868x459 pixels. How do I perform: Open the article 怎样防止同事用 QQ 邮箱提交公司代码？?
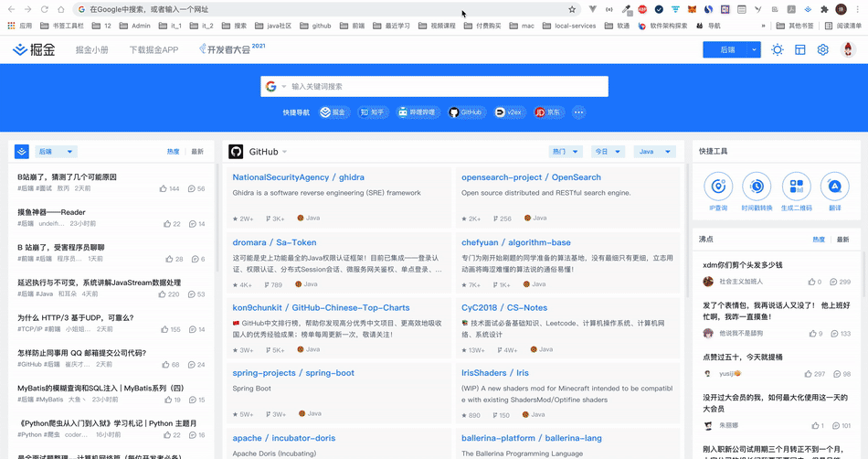82,353
